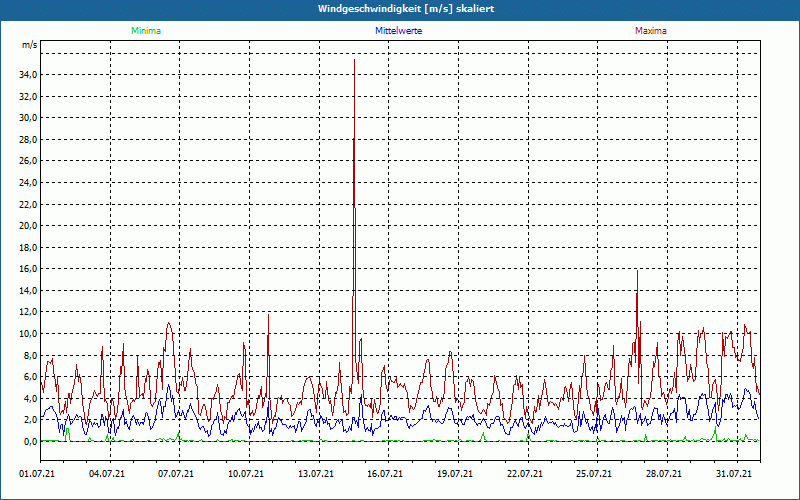Click the 07.07.21 date label
Screen dimensions: 800x500
[176, 474]
